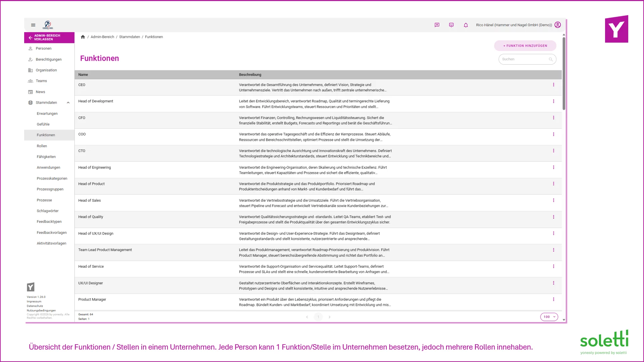Select the Head of Sales name cell
Viewport: 644px width, 362px height.
pyautogui.click(x=90, y=201)
